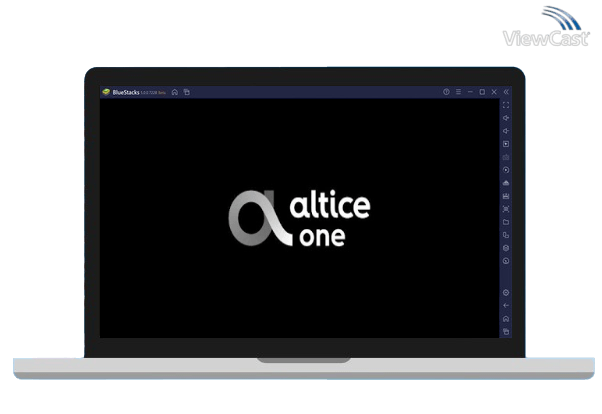This screenshot has height=414, width=602.
Task: Open the tabs icon beside title-bar Home
Action: click(x=187, y=92)
